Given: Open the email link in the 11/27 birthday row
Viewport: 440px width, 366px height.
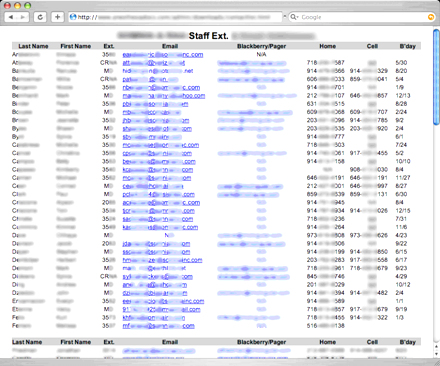Looking at the screenshot, I should pyautogui.click(x=157, y=178).
